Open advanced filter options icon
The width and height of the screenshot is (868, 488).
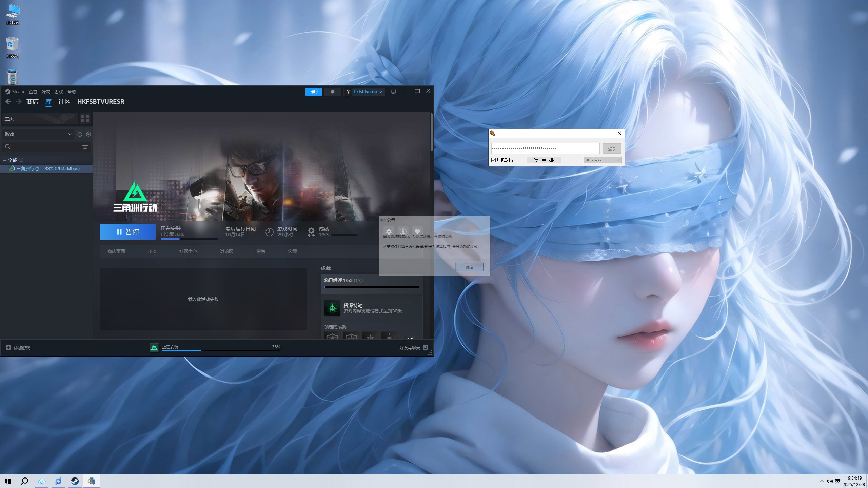click(85, 147)
